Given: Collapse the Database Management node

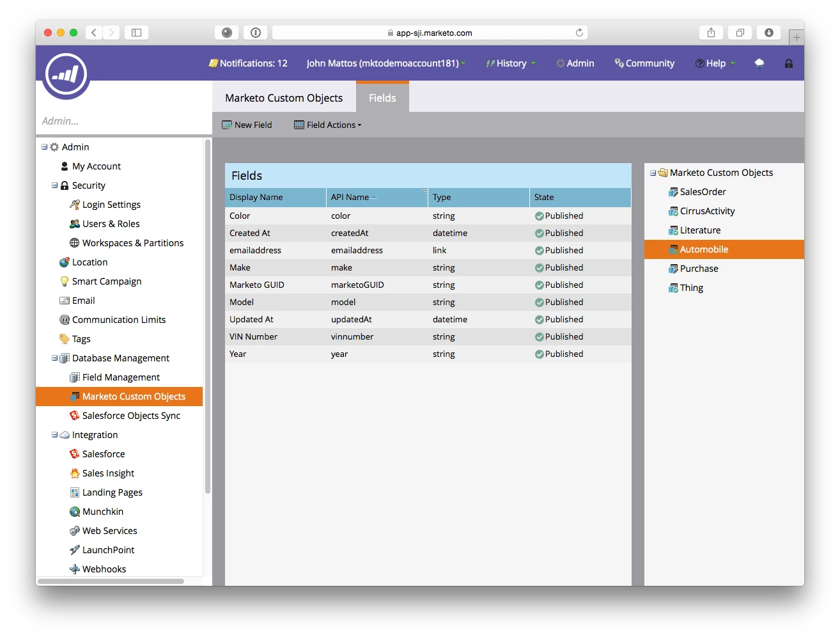Looking at the screenshot, I should tap(55, 358).
